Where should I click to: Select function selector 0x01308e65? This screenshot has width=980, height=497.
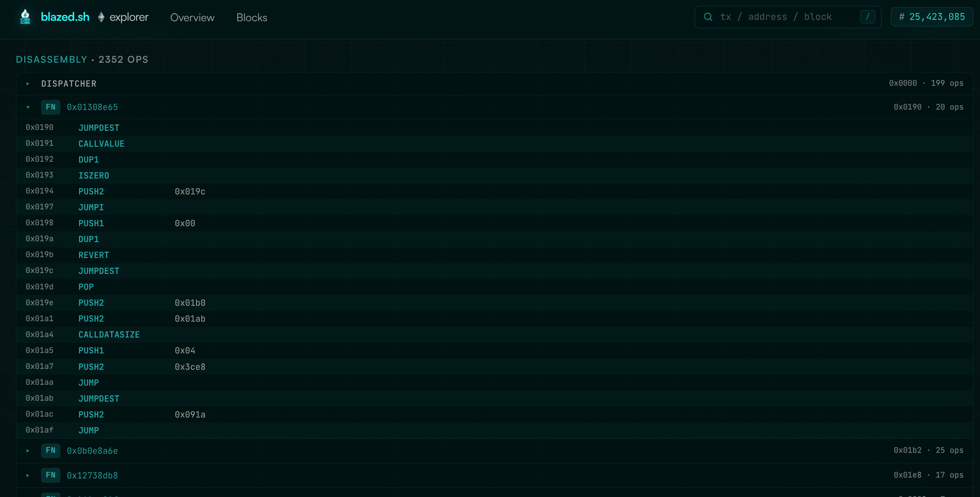click(x=92, y=107)
